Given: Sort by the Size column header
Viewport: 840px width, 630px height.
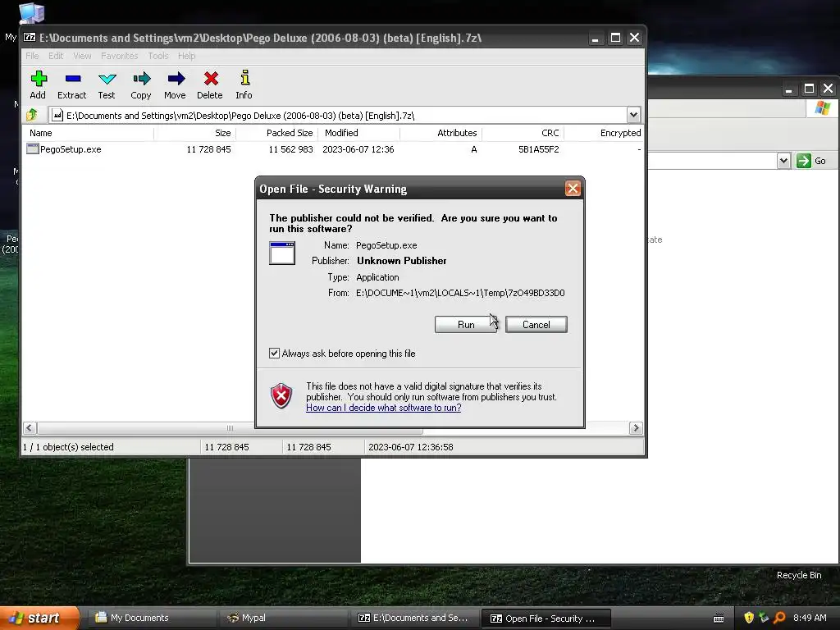Looking at the screenshot, I should click(195, 133).
